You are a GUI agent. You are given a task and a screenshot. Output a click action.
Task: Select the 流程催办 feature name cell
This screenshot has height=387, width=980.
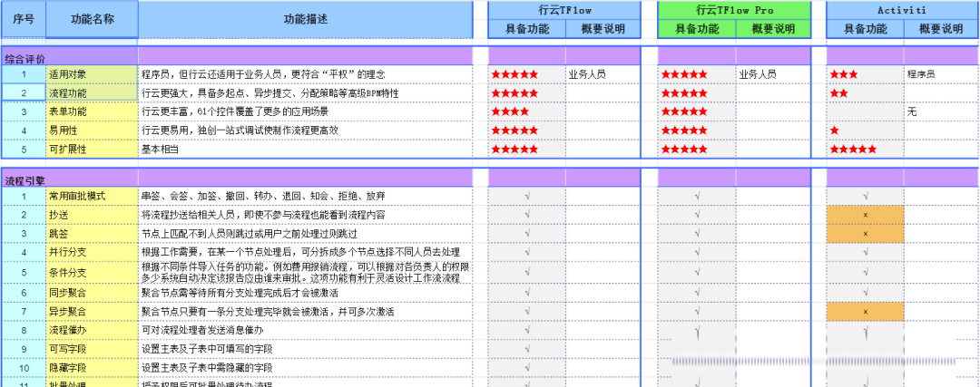[x=92, y=330]
